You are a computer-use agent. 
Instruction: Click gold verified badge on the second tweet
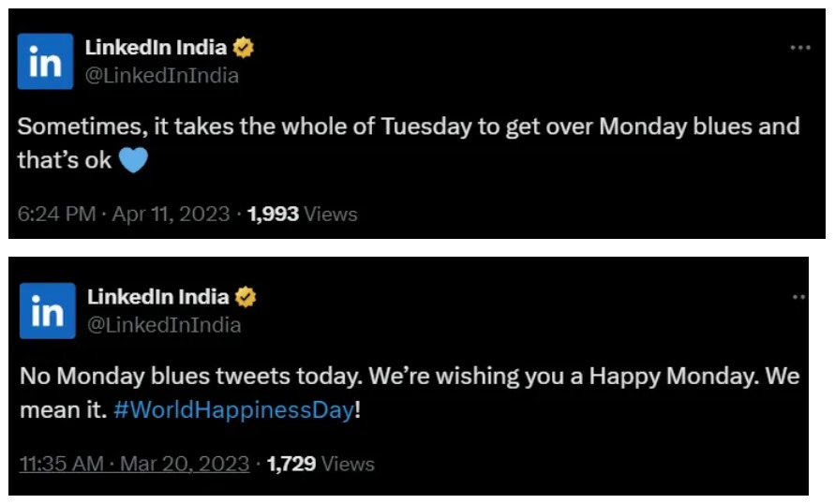(x=246, y=297)
